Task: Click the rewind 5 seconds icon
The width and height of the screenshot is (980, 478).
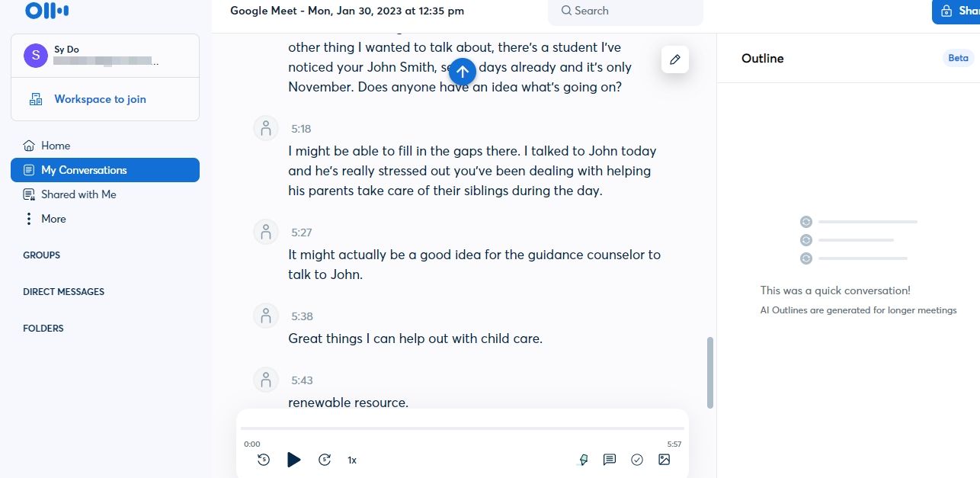Action: click(264, 460)
